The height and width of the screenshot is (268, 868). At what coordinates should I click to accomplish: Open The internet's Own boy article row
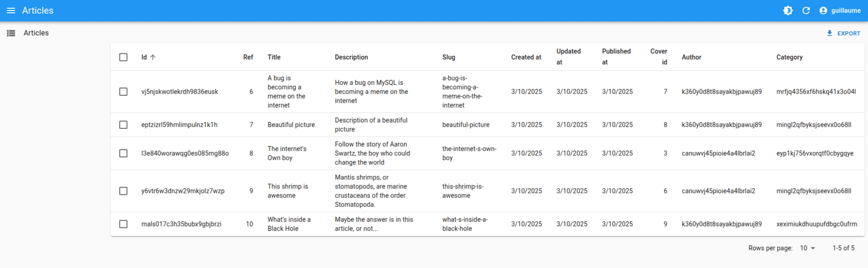[487, 153]
